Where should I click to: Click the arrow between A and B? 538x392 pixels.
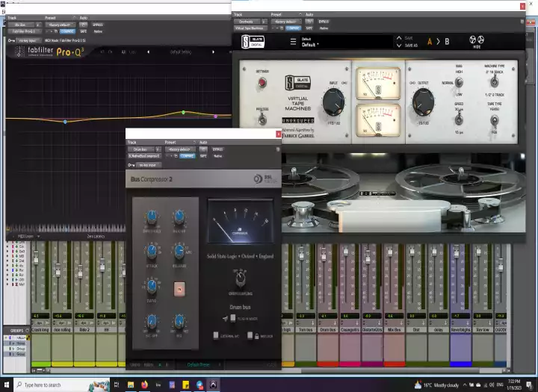point(438,42)
